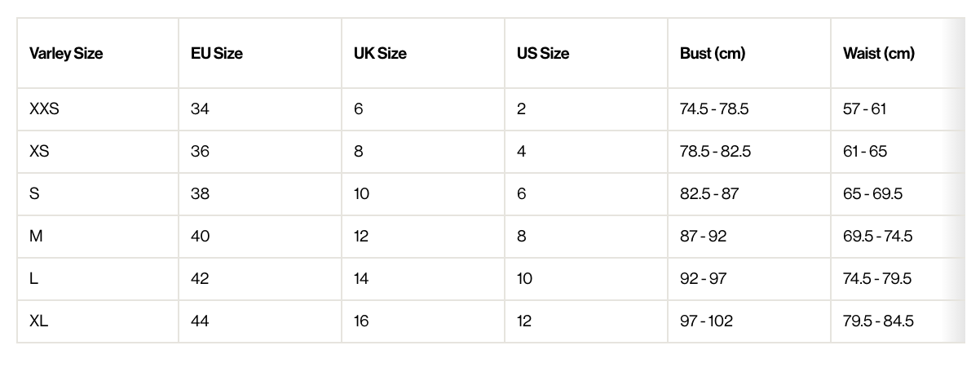Click UK size 14 cell
This screenshot has width=980, height=372.
[361, 278]
